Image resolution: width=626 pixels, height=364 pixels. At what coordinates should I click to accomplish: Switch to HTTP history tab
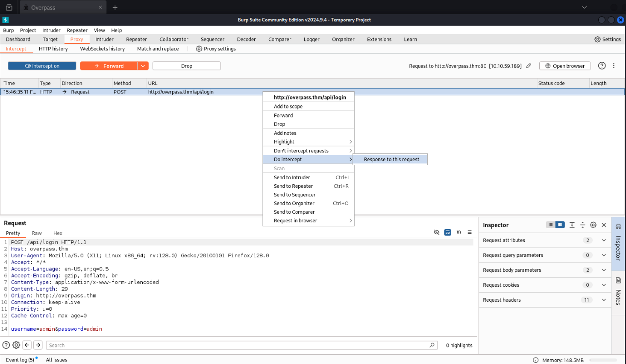[53, 49]
